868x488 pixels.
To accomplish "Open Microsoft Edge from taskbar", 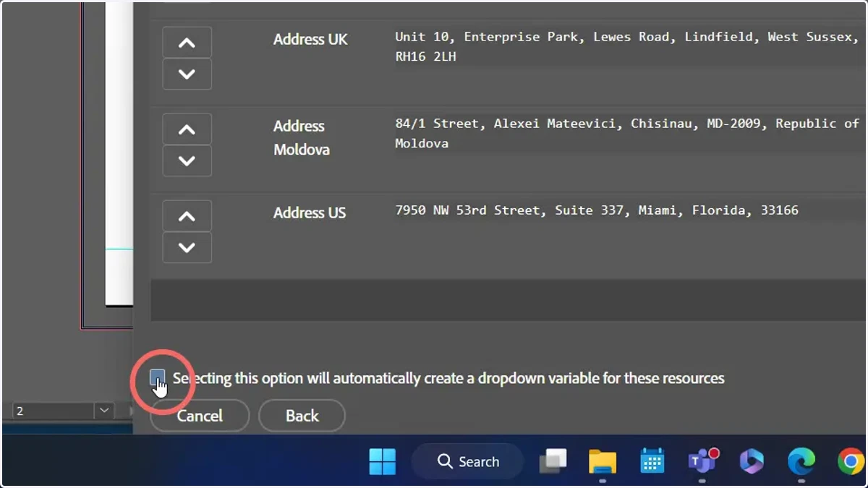I will pos(801,461).
